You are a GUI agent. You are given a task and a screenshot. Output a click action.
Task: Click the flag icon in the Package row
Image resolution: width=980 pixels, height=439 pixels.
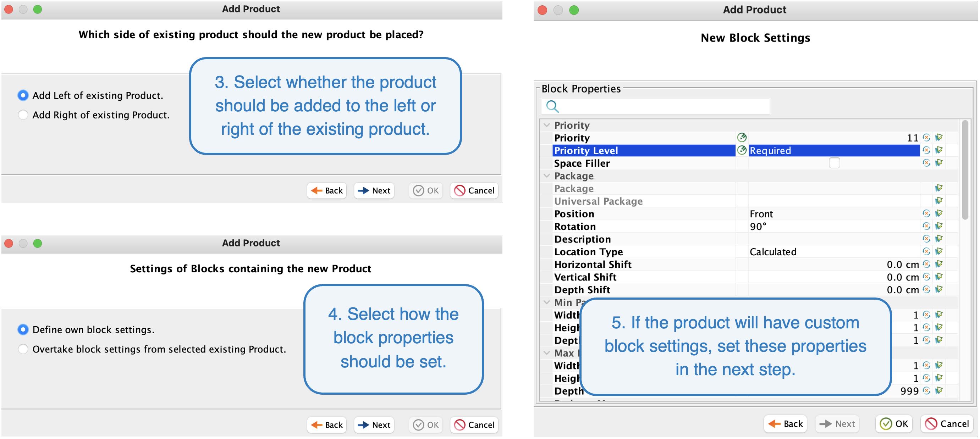point(939,188)
